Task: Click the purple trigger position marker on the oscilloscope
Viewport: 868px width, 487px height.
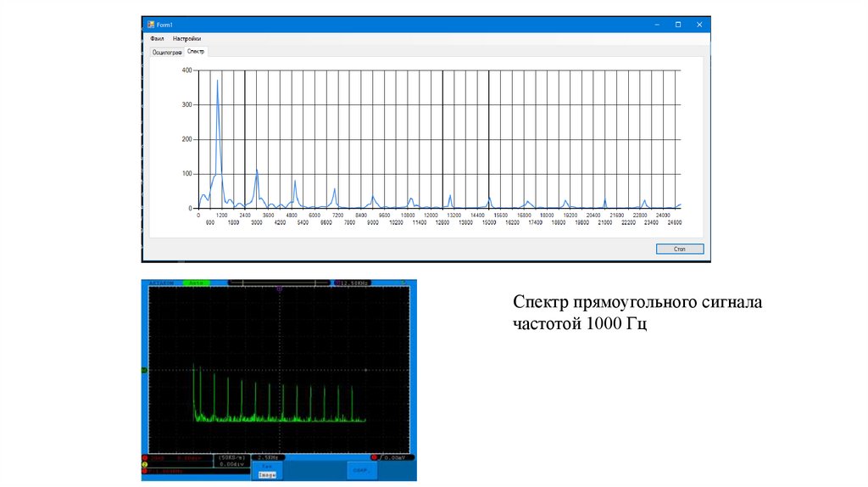Action: [x=280, y=289]
